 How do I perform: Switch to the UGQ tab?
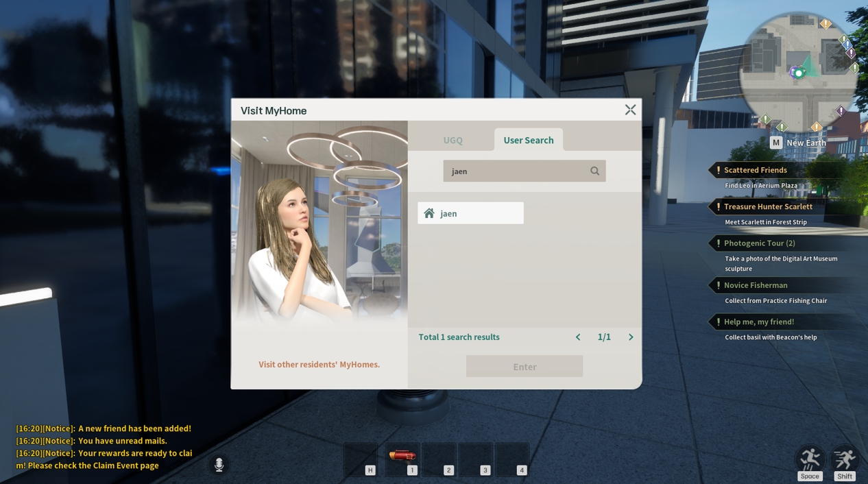click(453, 140)
